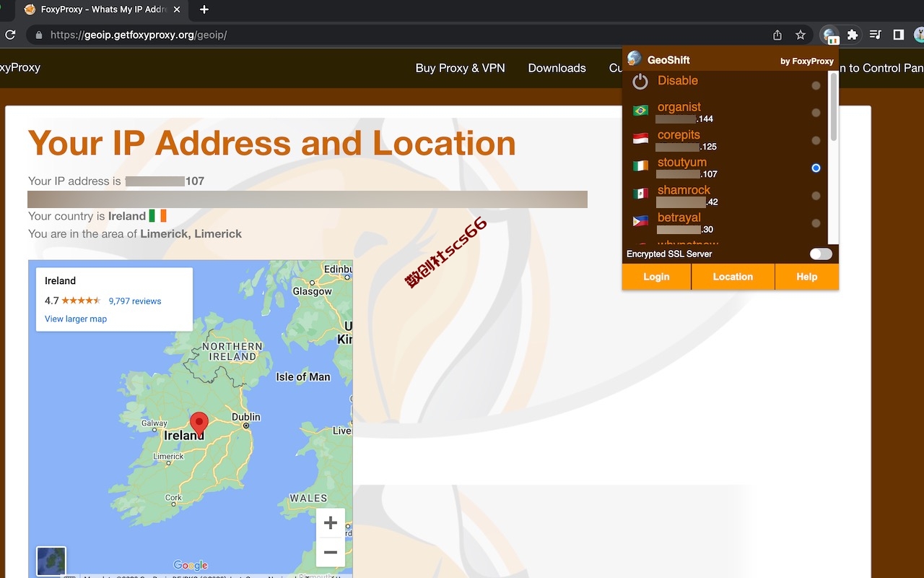The image size is (924, 578).
Task: Close the FoxyProxy tab
Action: (178, 9)
